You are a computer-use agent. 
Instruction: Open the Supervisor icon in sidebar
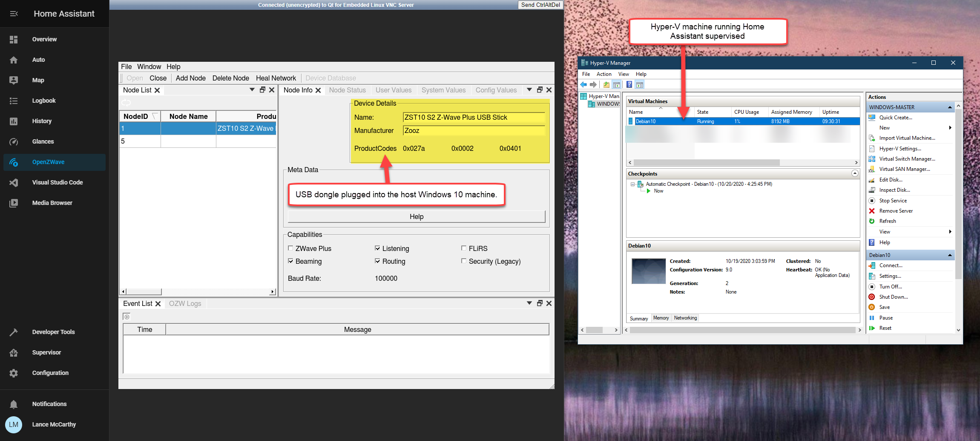[x=14, y=353]
